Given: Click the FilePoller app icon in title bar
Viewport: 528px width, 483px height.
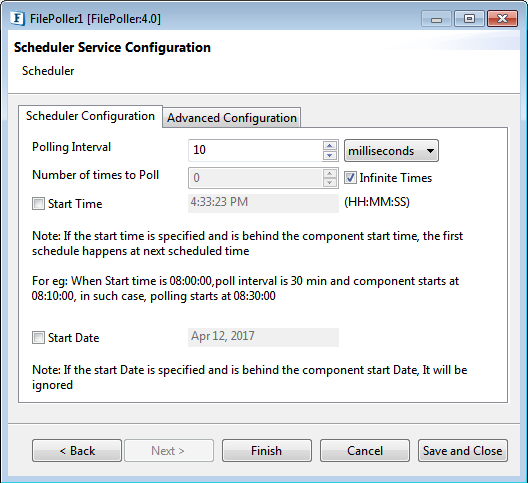Looking at the screenshot, I should [x=17, y=19].
